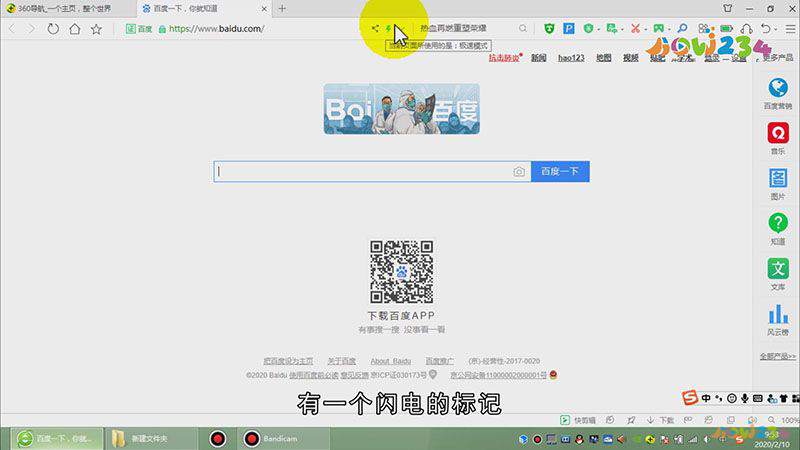This screenshot has width=800, height=450.
Task: Click the share icon in the address bar
Action: tap(375, 29)
